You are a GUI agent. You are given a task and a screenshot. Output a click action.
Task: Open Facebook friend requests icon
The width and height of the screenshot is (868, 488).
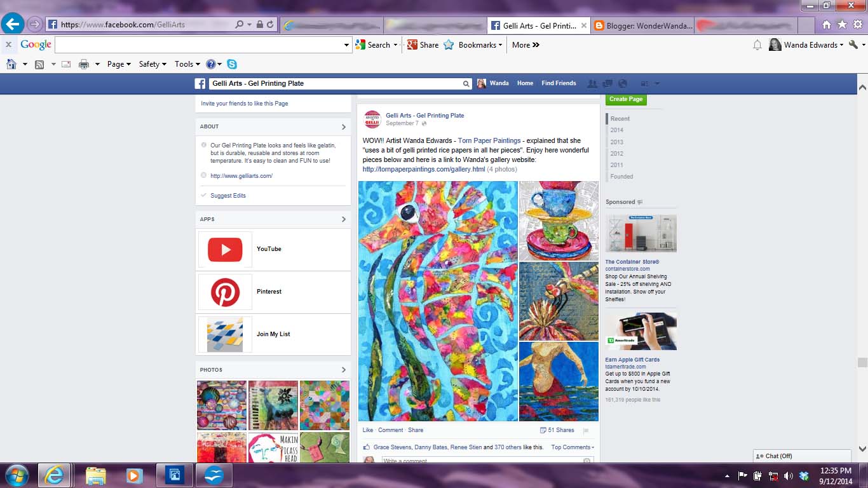coord(592,83)
